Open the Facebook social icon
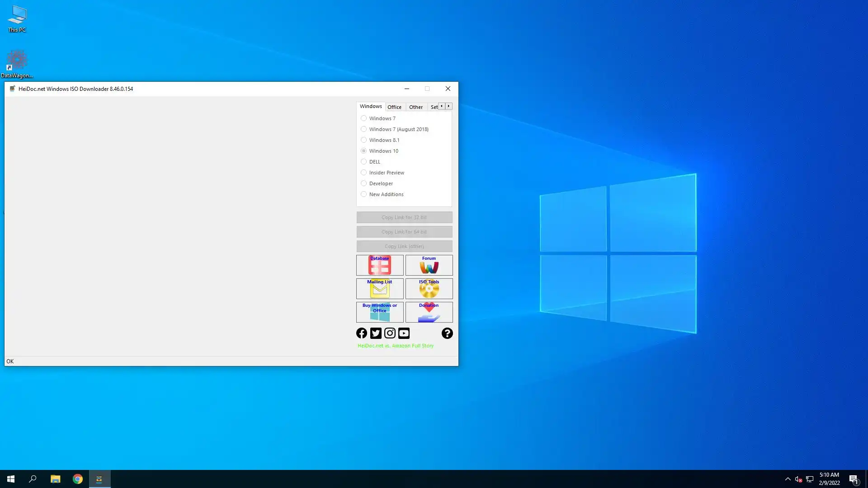868x488 pixels. click(x=362, y=333)
